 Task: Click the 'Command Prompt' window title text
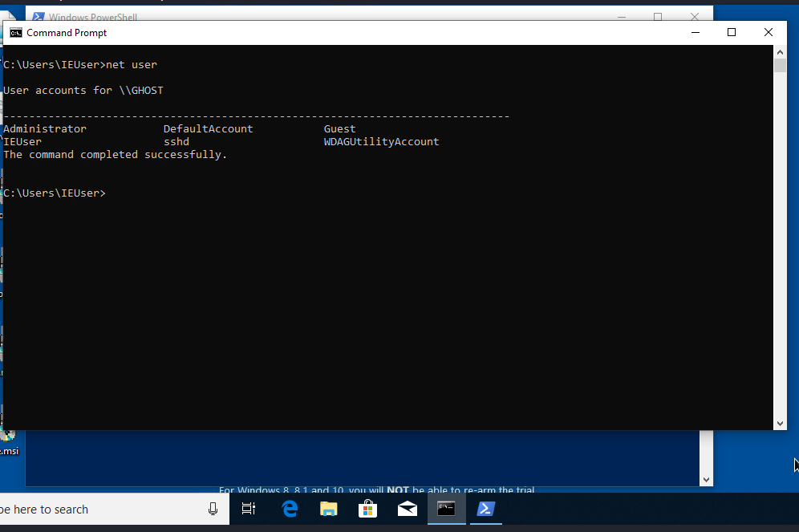click(67, 33)
